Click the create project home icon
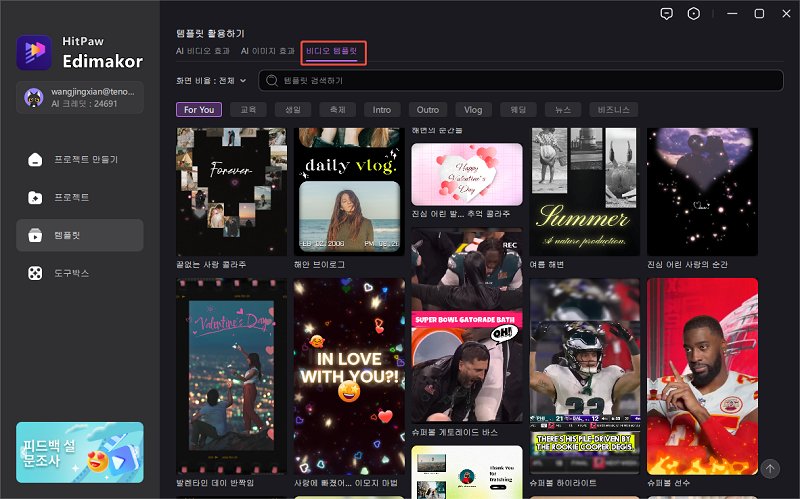The height and width of the screenshot is (499, 800). pyautogui.click(x=35, y=160)
